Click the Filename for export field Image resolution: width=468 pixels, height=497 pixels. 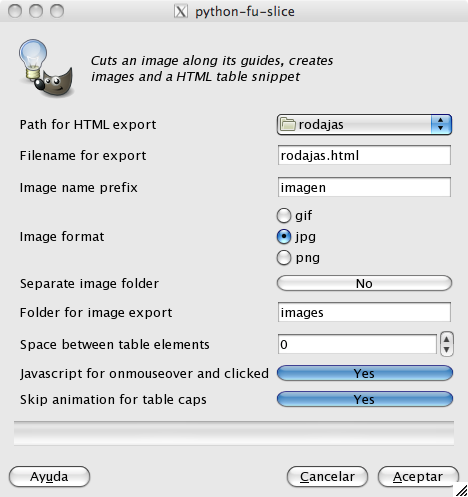[x=364, y=155]
